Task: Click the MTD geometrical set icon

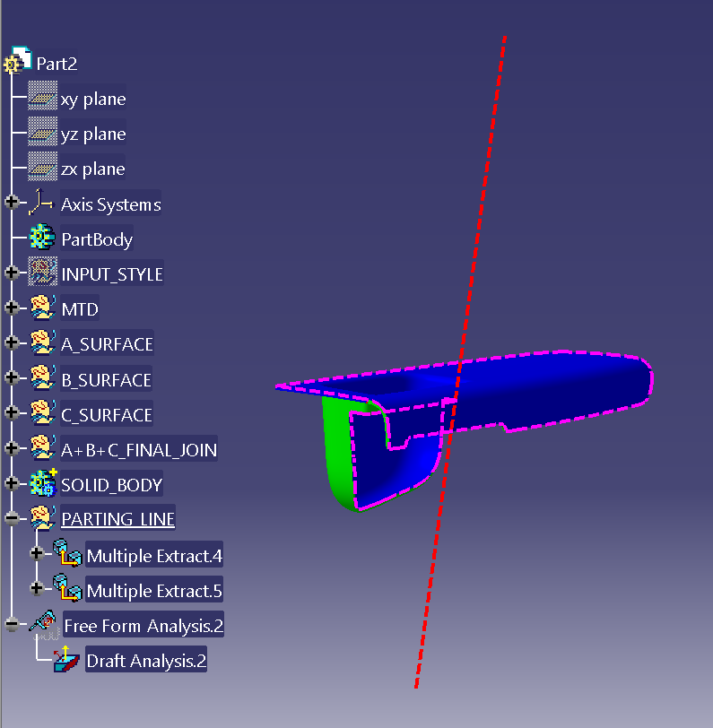Action: click(43, 308)
